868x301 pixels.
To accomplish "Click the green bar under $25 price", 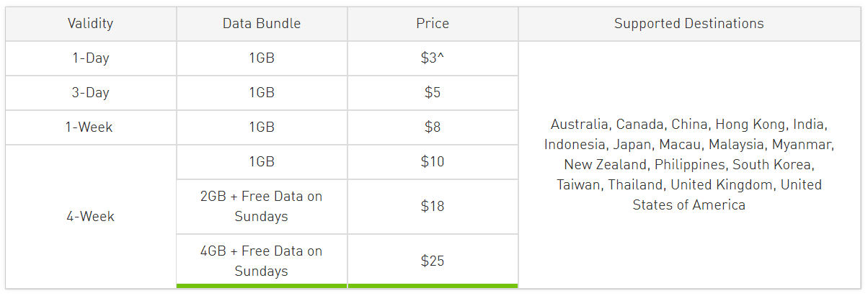I will coord(433,286).
